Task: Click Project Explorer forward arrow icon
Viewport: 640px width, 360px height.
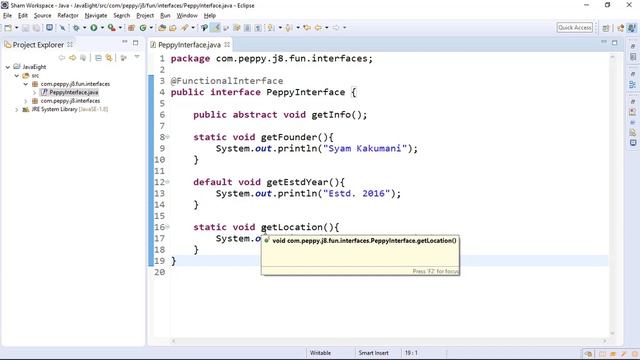Action: coord(73,58)
